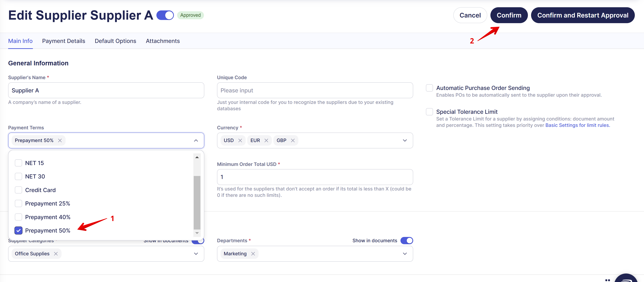
Task: Check the Prepayment 40% option
Action: pos(19,217)
